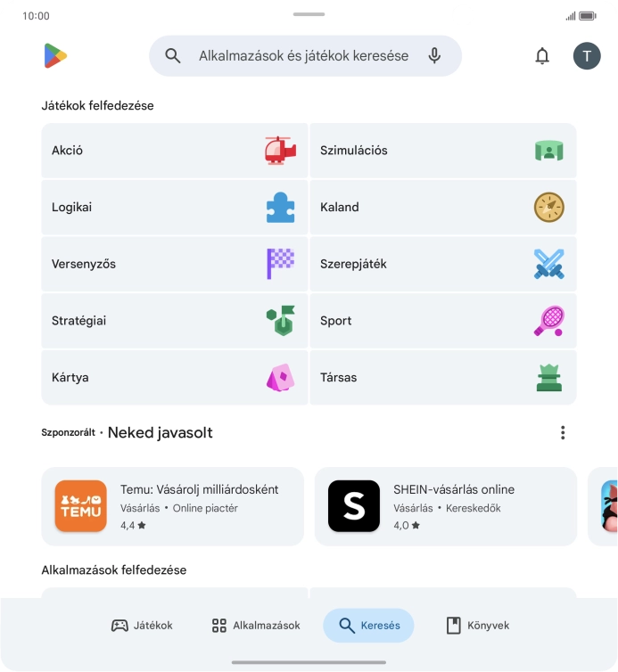The height and width of the screenshot is (672, 618).
Task: Type in the Alkalmazások és játékok keresése field
Action: pos(303,56)
